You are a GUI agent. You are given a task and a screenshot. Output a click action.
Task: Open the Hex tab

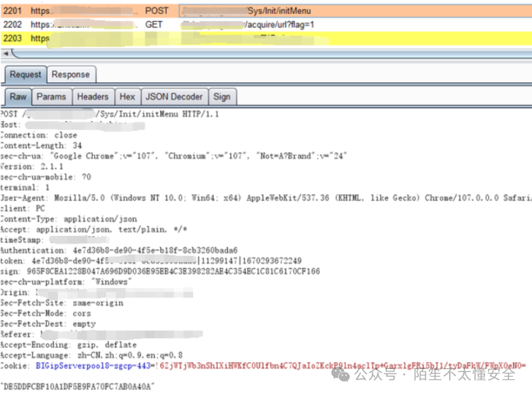127,97
